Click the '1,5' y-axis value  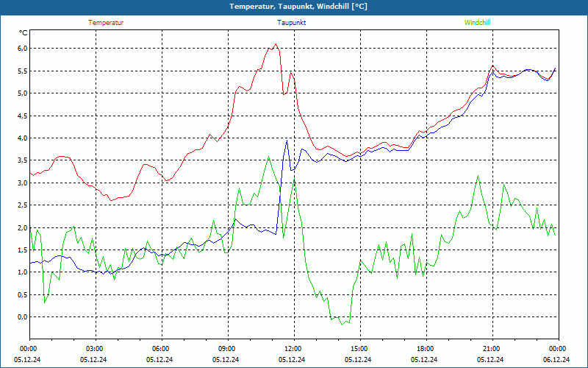[x=23, y=250]
